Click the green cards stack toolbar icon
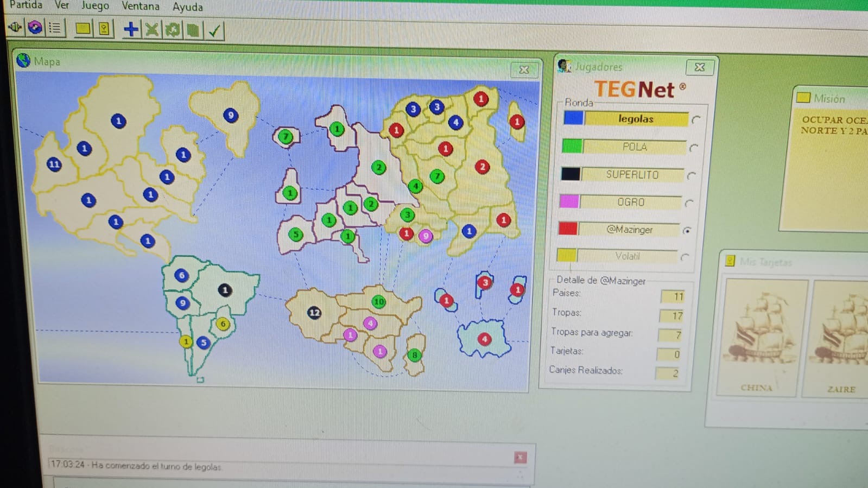This screenshot has height=488, width=868. coord(193,30)
